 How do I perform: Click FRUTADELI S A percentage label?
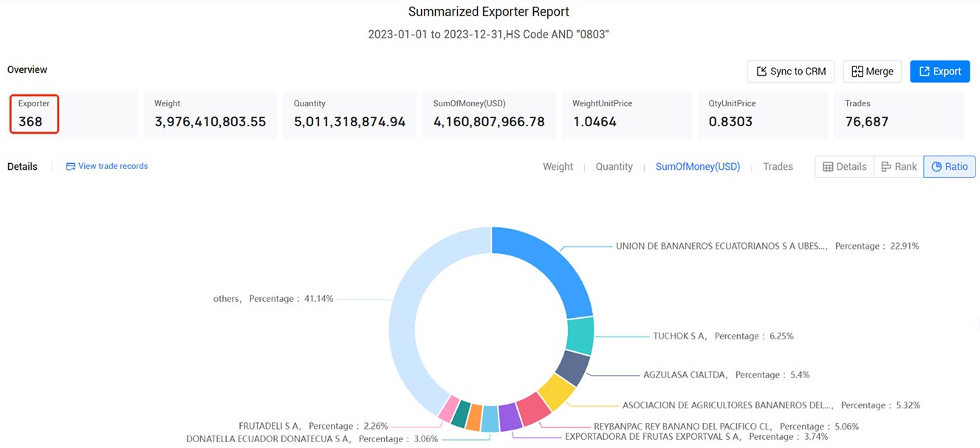(314, 427)
